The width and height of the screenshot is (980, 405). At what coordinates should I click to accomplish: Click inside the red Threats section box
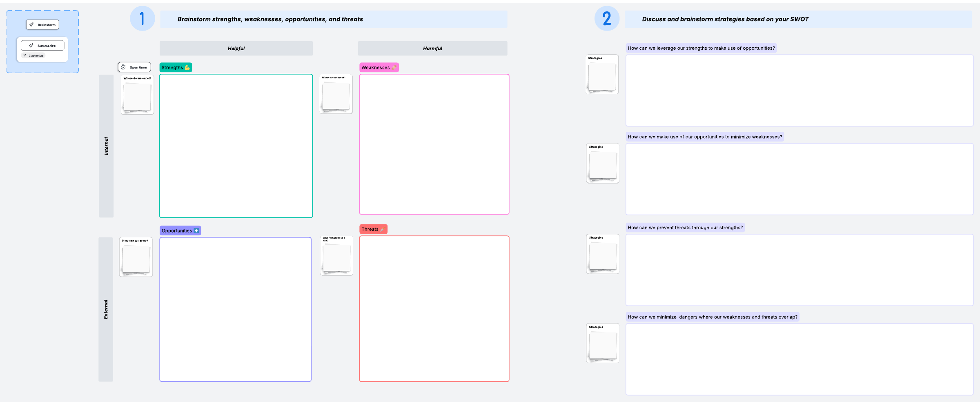click(434, 309)
